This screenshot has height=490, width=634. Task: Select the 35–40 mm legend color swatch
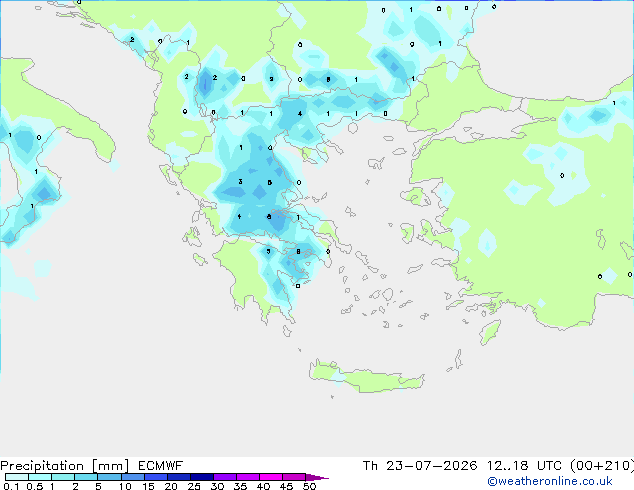pos(248,477)
